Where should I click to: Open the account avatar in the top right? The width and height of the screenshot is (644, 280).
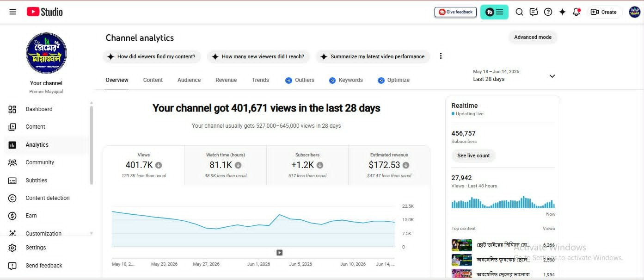pos(634,12)
